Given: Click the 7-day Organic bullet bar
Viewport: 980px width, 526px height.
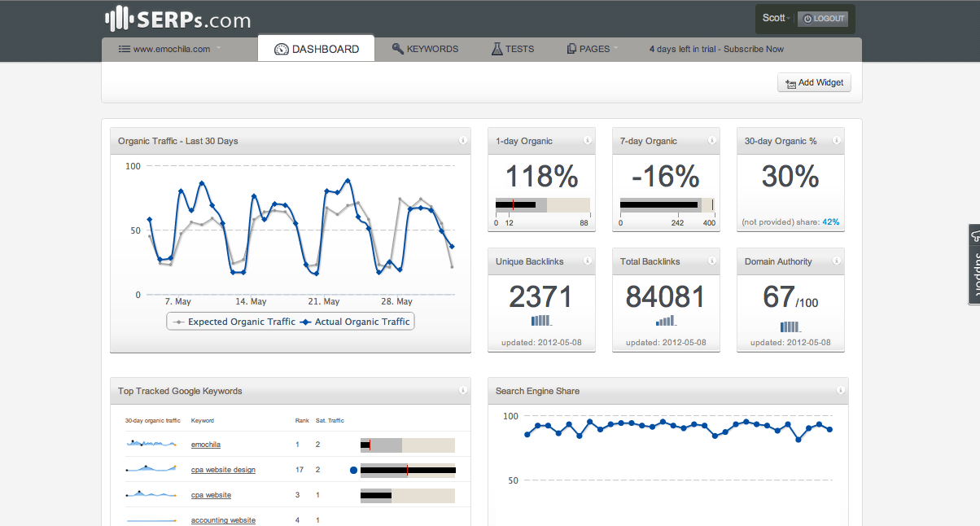Looking at the screenshot, I should tap(667, 204).
